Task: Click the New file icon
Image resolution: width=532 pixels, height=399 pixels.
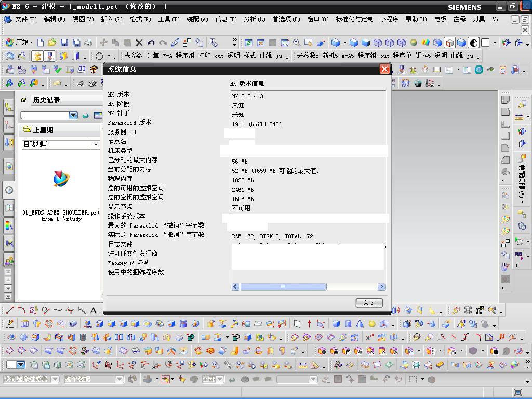Action: point(41,43)
